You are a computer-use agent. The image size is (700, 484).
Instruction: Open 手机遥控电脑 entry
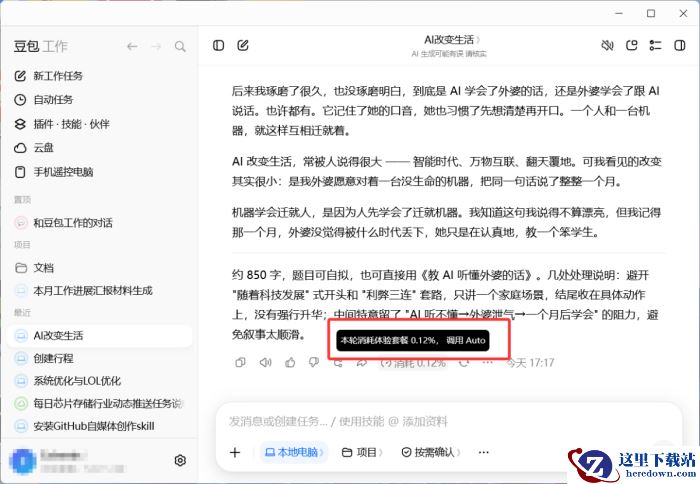click(54, 172)
